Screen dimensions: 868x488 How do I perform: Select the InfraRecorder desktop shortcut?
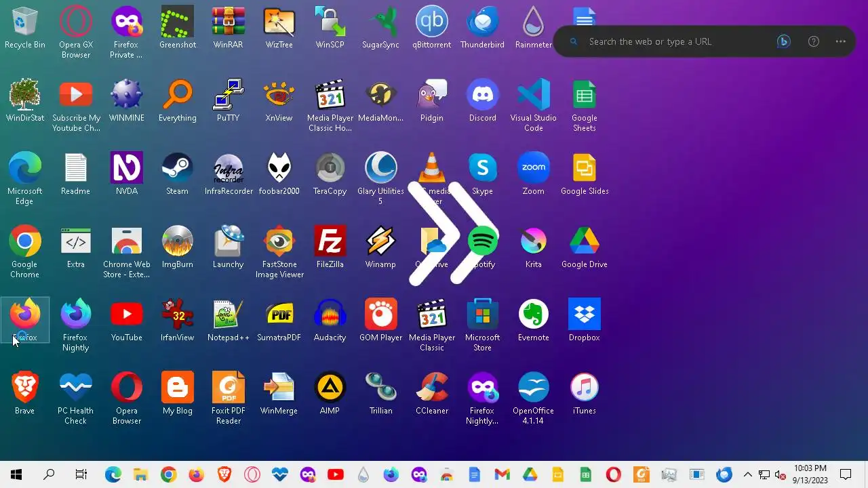pos(228,175)
